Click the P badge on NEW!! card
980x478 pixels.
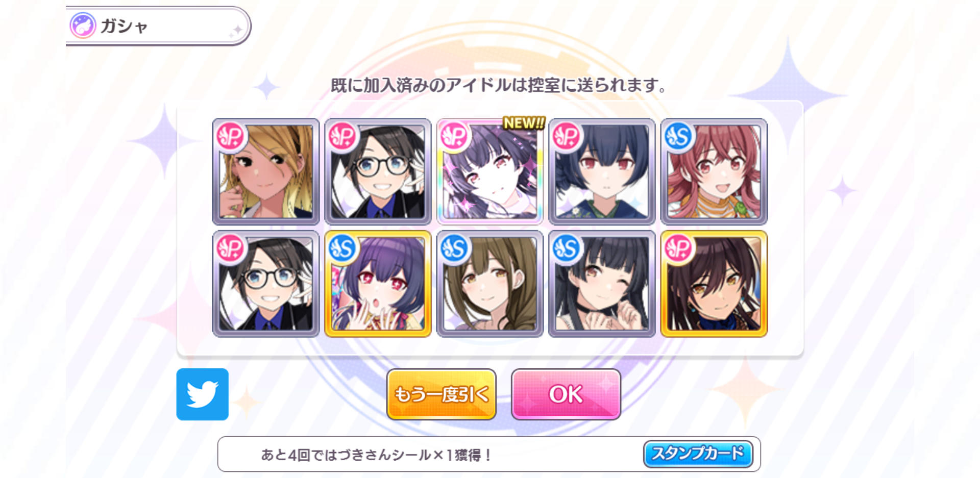tap(455, 136)
